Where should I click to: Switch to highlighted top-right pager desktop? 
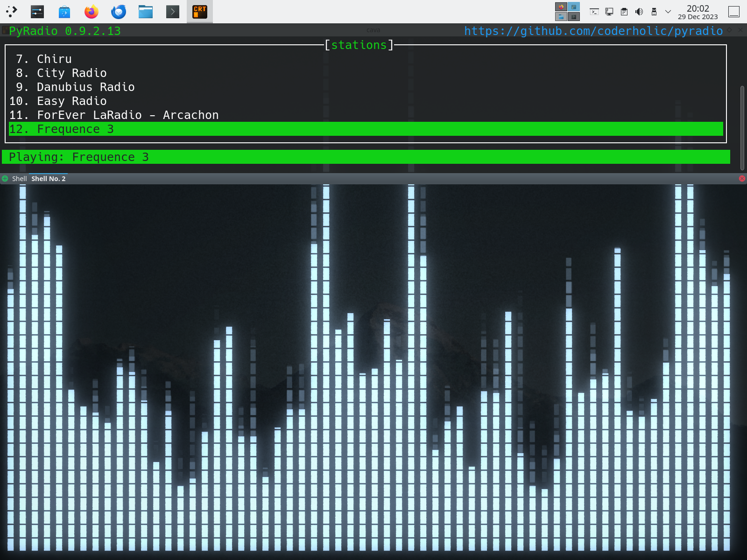[574, 7]
